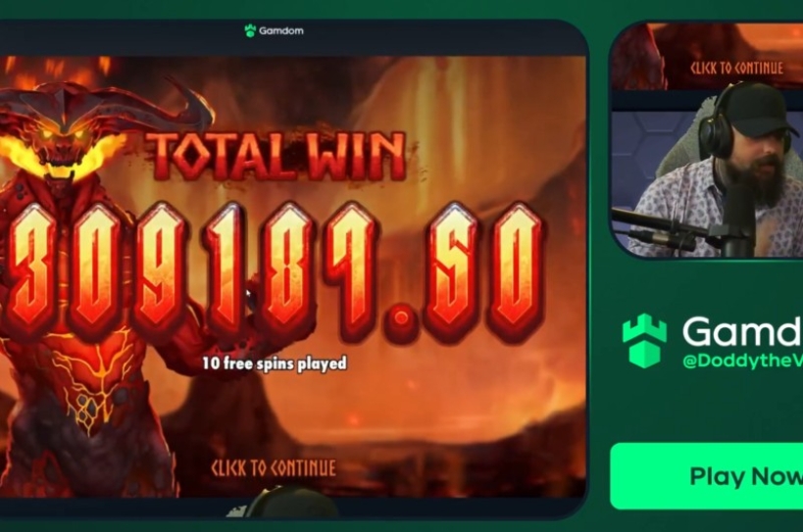Image resolution: width=803 pixels, height=532 pixels.
Task: Click the Gamdom header wordmark text
Action: (x=281, y=30)
